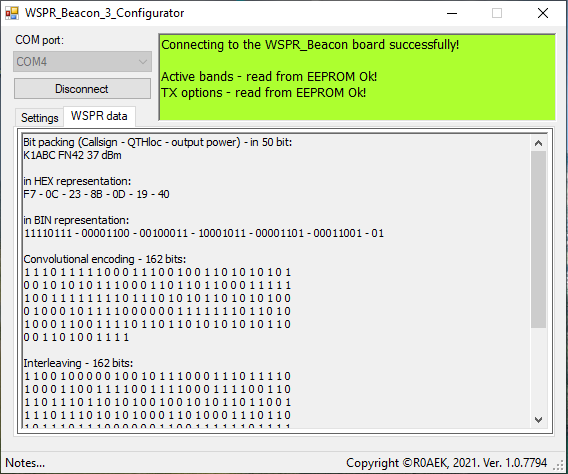Open the COM4 port dropdown
The image size is (568, 474).
point(82,62)
